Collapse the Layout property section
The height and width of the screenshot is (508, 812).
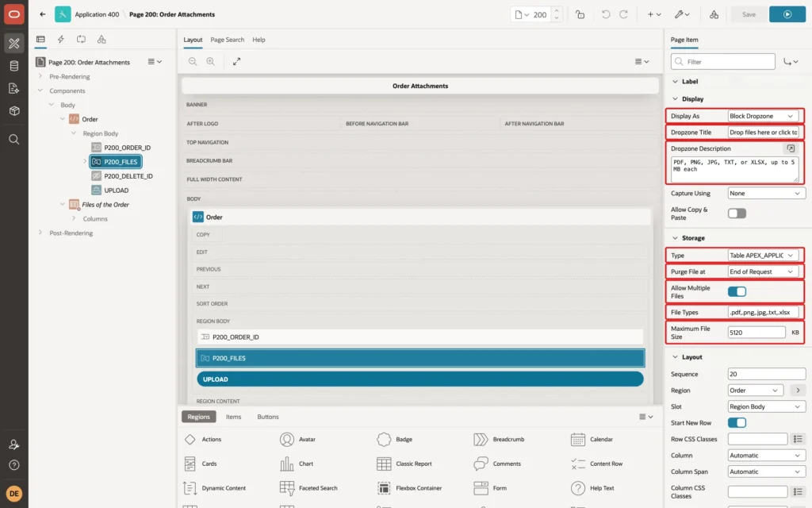pos(675,357)
